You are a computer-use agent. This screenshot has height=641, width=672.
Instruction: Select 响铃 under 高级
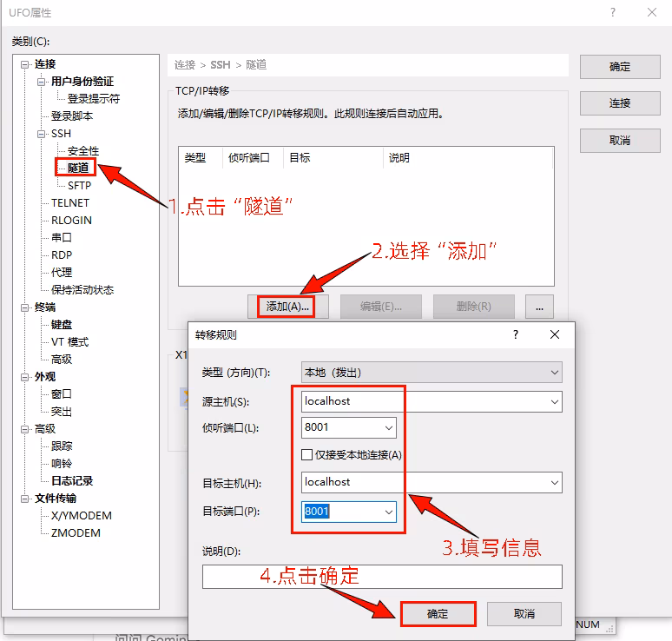tap(62, 464)
